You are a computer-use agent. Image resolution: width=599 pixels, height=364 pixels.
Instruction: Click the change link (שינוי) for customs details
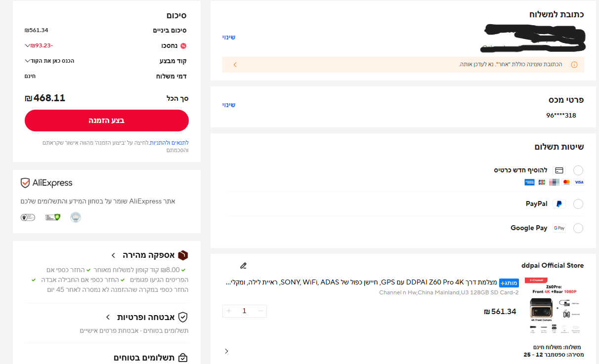pyautogui.click(x=229, y=105)
